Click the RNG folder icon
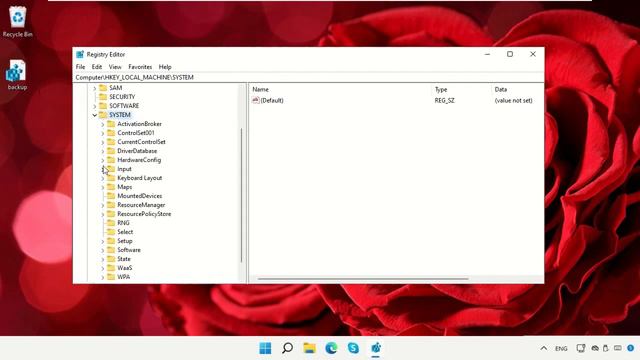This screenshot has width=640, height=360. (111, 223)
